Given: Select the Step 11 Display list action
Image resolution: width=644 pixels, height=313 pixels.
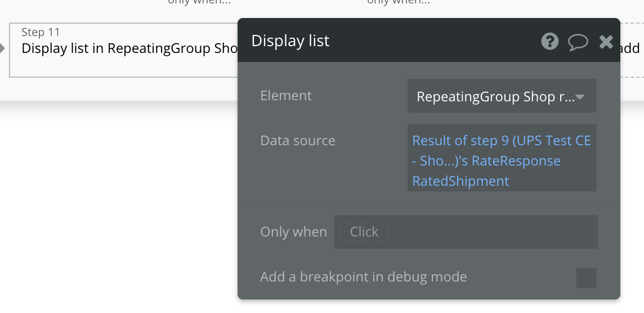Looking at the screenshot, I should click(x=124, y=50).
